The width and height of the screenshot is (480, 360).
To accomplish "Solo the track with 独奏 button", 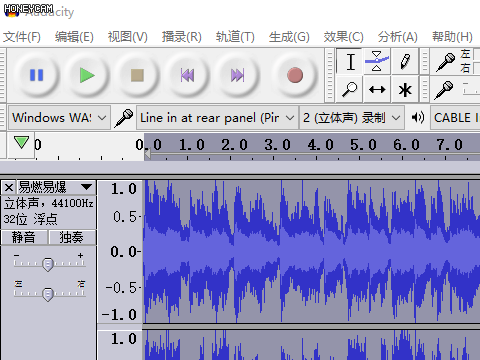I will [72, 237].
